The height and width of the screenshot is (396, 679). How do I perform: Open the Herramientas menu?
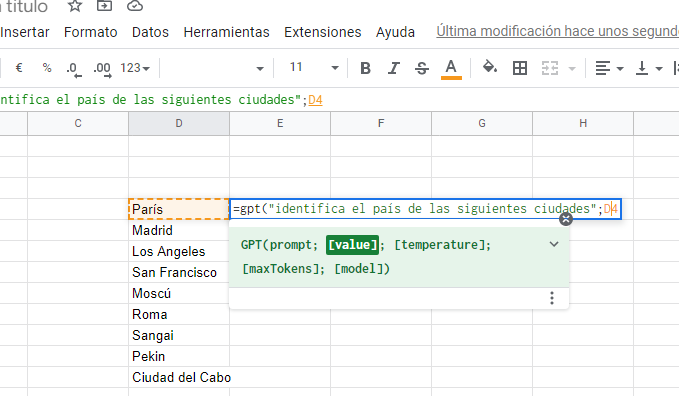coord(226,32)
